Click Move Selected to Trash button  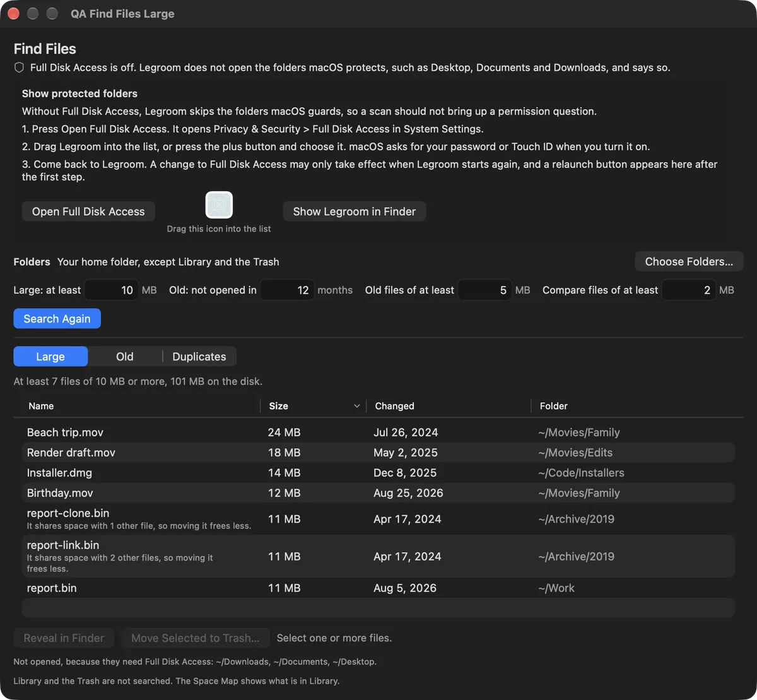coord(195,638)
